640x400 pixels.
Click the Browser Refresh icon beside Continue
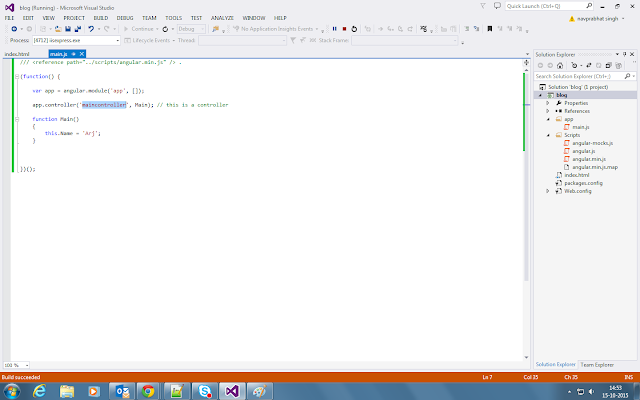click(x=165, y=29)
